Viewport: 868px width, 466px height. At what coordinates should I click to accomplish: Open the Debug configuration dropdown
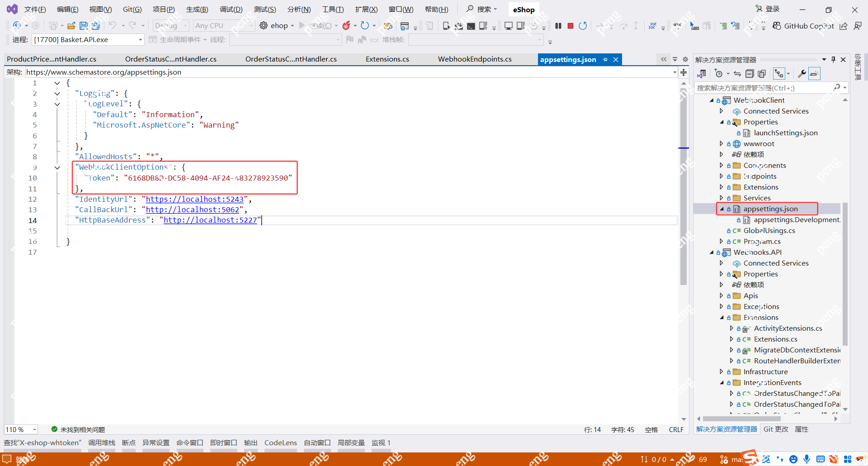(x=170, y=26)
